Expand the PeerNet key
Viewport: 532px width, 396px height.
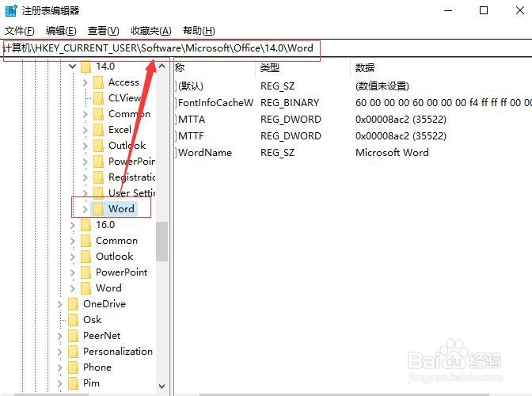(59, 336)
